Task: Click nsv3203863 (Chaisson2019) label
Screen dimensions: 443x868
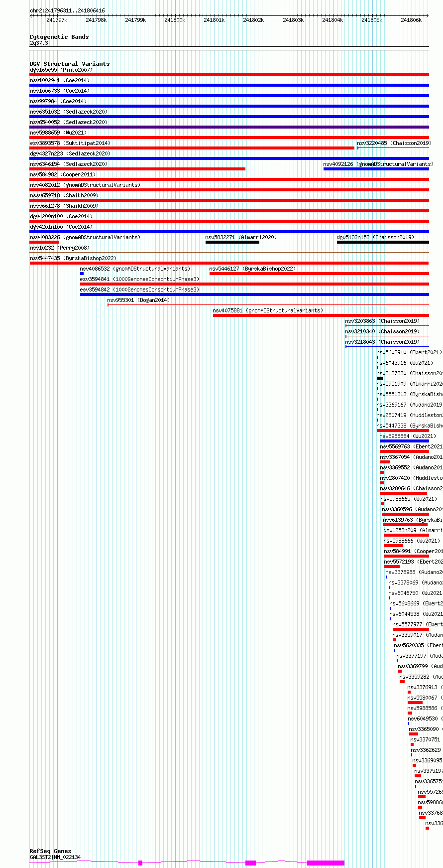Action: pyautogui.click(x=382, y=321)
